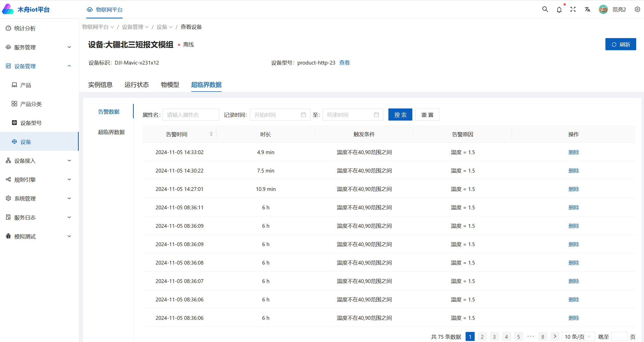Click the 查看 link next to the device model
The width and height of the screenshot is (644, 342).
[x=344, y=63]
